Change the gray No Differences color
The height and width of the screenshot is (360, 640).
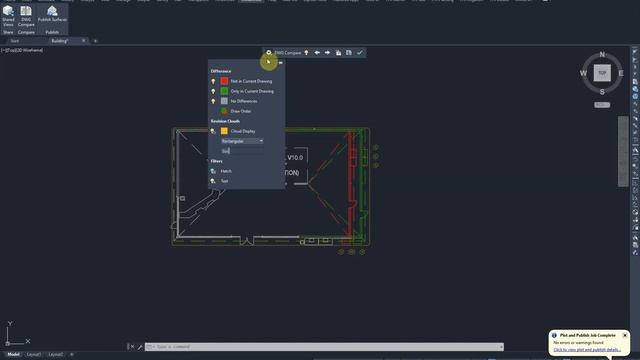point(224,101)
